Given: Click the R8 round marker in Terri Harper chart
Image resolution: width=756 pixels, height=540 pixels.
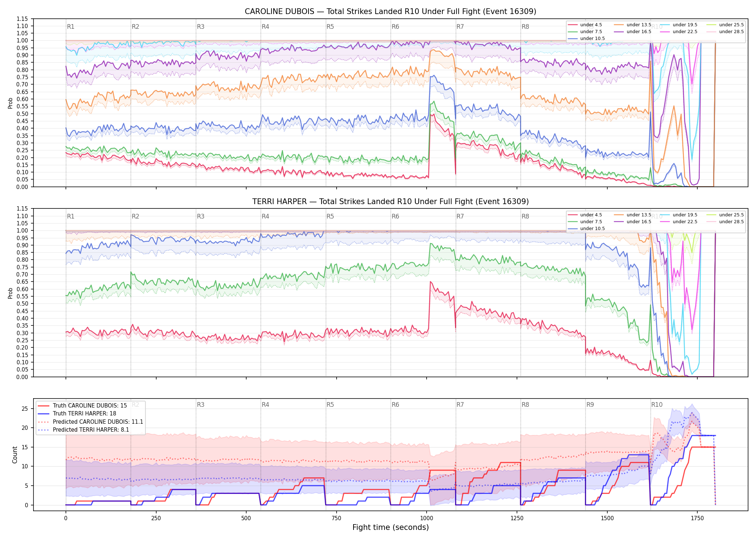Looking at the screenshot, I should coord(525,216).
